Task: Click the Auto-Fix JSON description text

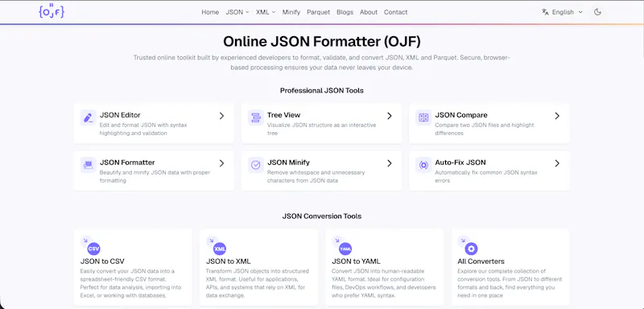Action: (486, 176)
